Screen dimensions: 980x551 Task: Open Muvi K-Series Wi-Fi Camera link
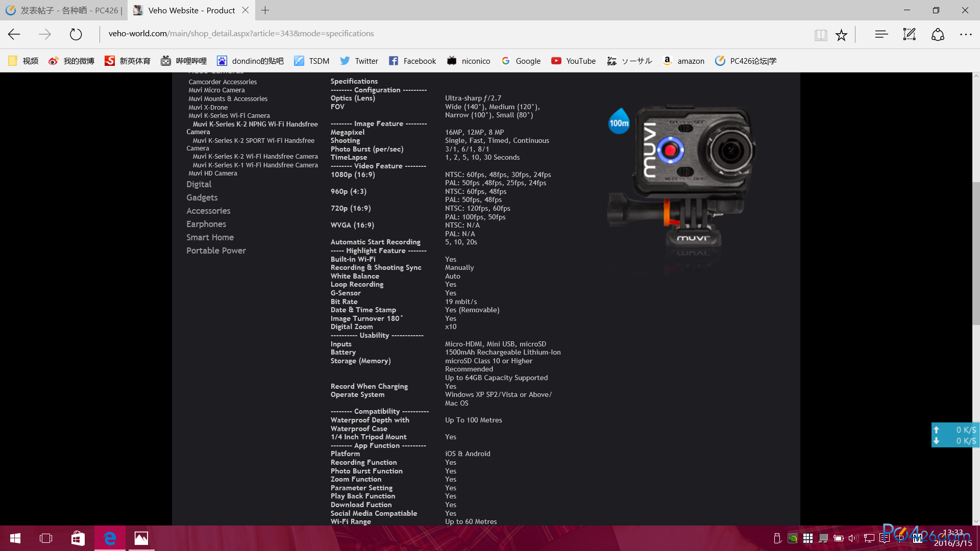(x=229, y=116)
